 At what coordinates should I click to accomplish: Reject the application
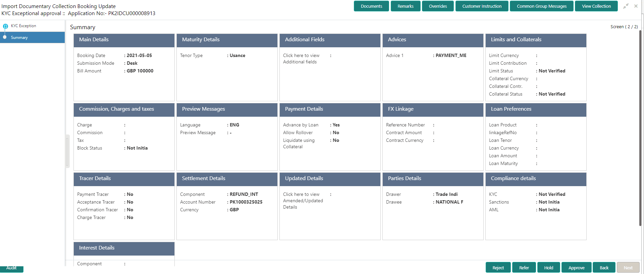click(x=498, y=268)
